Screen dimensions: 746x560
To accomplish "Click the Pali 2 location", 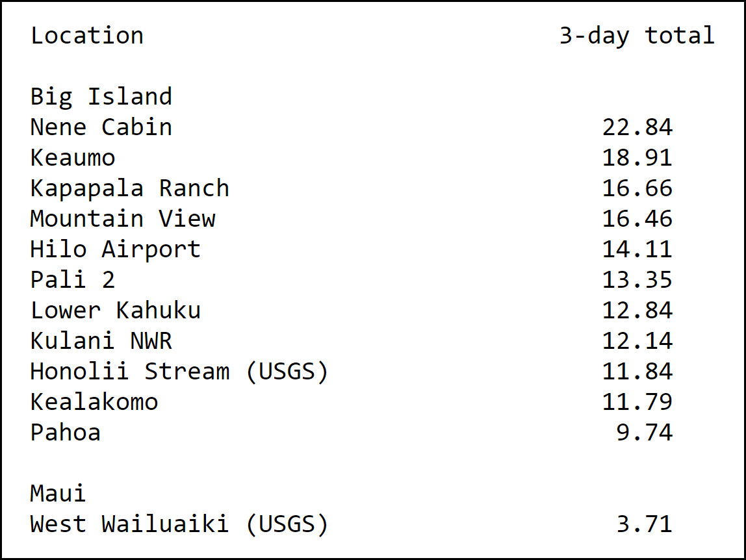I will coord(73,280).
